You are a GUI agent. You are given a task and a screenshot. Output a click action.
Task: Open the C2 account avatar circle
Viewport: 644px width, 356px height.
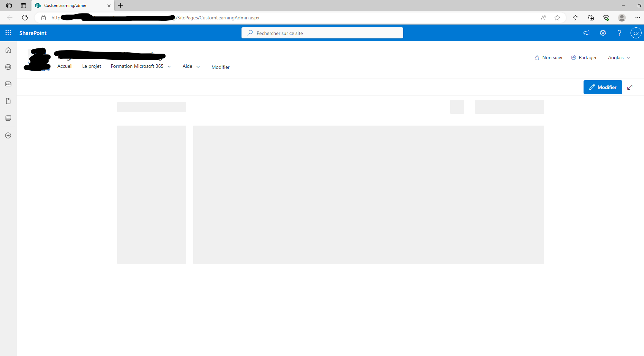click(x=636, y=33)
